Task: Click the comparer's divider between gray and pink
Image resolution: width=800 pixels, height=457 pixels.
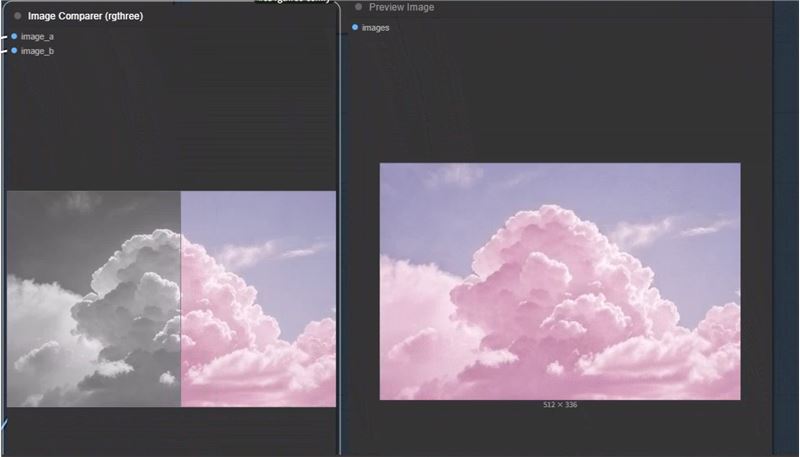Action: (181, 298)
